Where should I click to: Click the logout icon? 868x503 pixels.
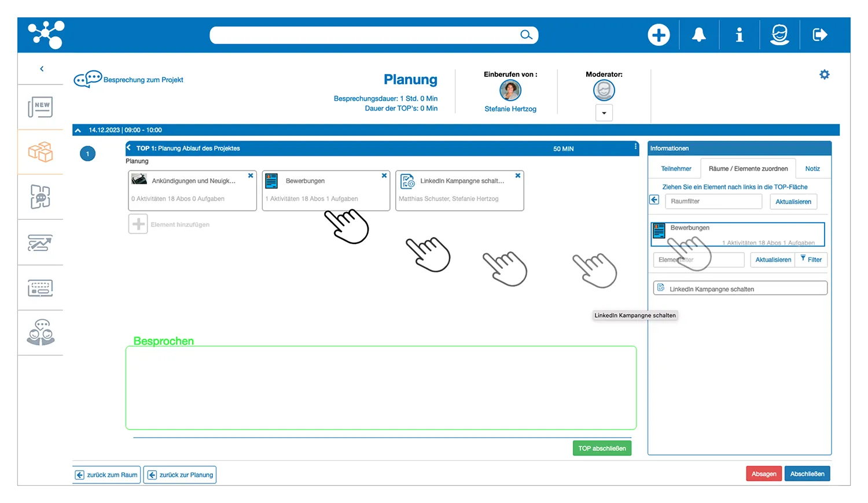point(819,35)
